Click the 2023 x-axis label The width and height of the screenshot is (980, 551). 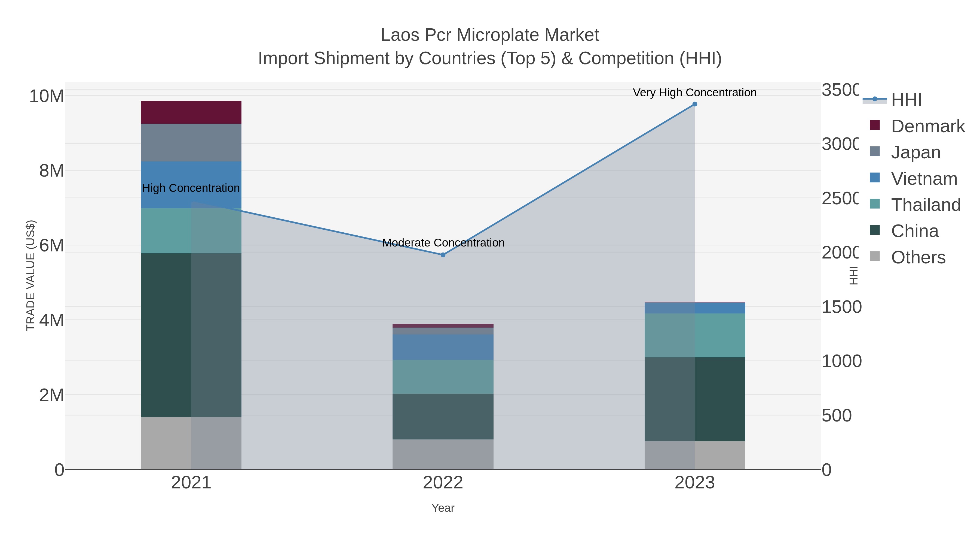click(x=695, y=482)
